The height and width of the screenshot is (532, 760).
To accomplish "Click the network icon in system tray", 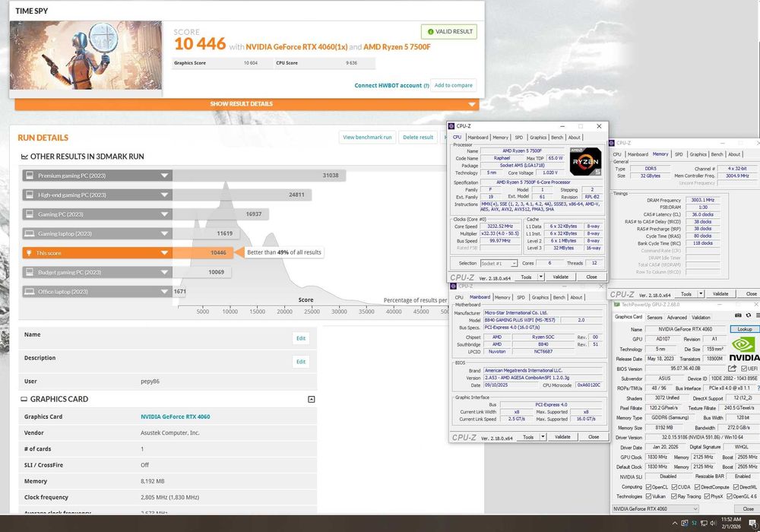I will point(703,524).
